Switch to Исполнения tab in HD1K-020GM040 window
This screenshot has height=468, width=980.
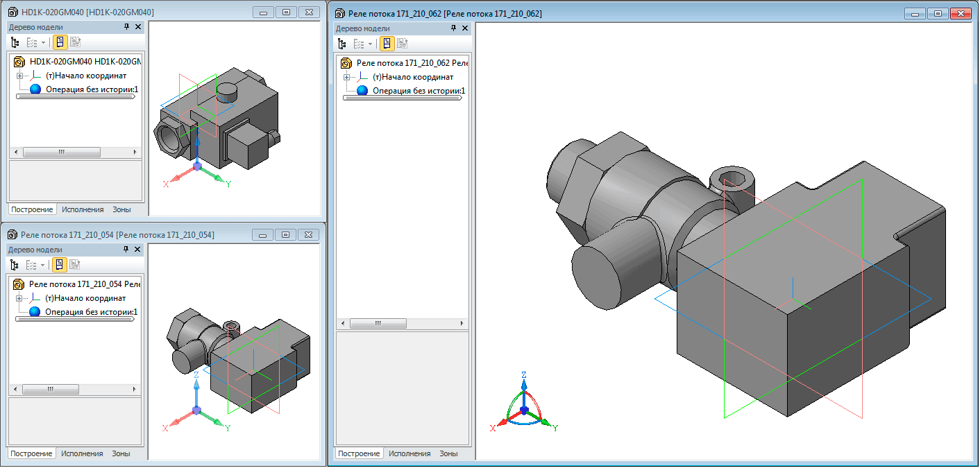[83, 209]
